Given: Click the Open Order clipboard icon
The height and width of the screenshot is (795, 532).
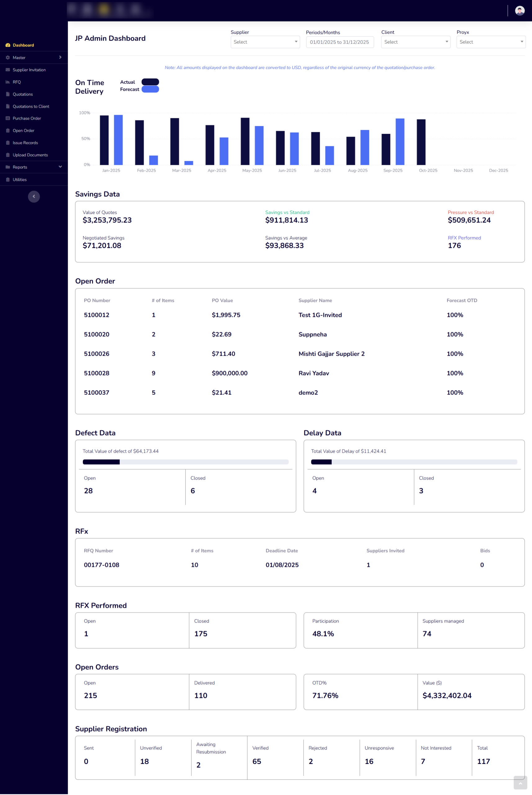Looking at the screenshot, I should click(x=8, y=131).
